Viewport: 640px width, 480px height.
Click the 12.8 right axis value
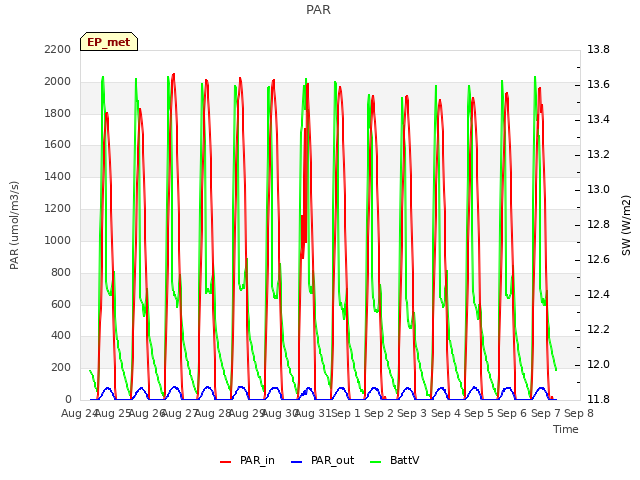tap(598, 224)
